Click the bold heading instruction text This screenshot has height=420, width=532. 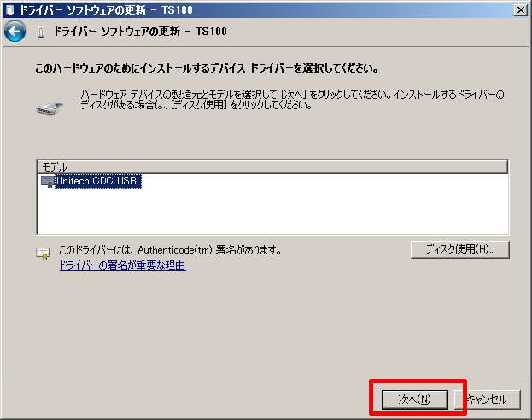tap(207, 68)
